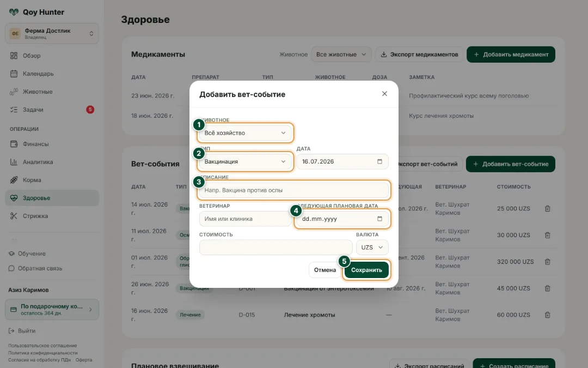Image resolution: width=588 pixels, height=368 pixels.
Task: Click the Qoy Hunter logo icon
Action: click(x=14, y=12)
